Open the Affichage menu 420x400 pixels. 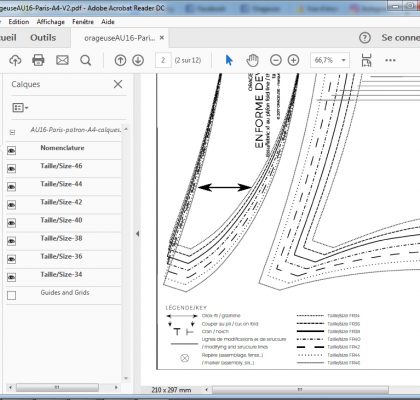[x=51, y=22]
